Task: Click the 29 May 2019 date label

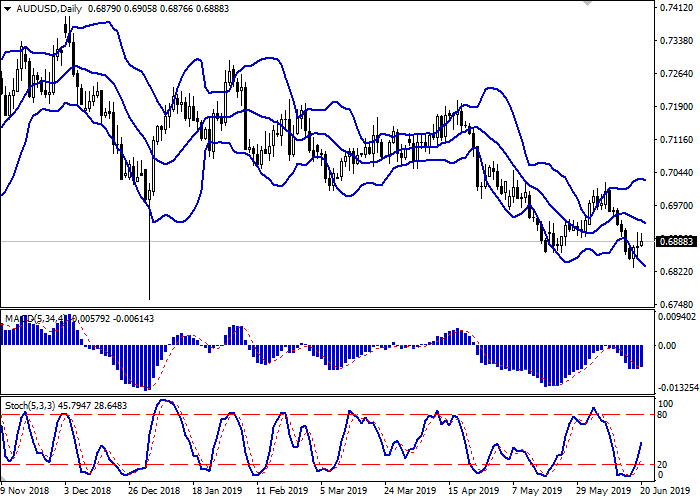Action: click(x=602, y=491)
